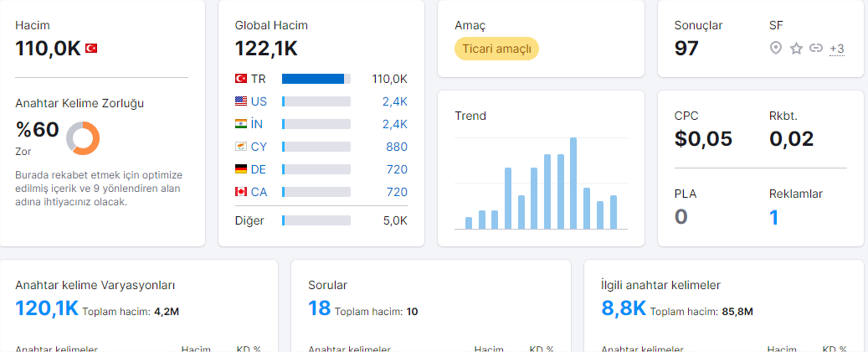
Task: Click the star SERP feature icon
Action: (x=796, y=49)
